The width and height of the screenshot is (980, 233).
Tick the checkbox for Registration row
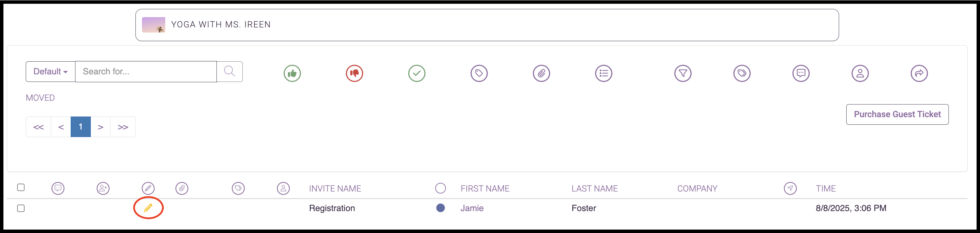click(21, 208)
